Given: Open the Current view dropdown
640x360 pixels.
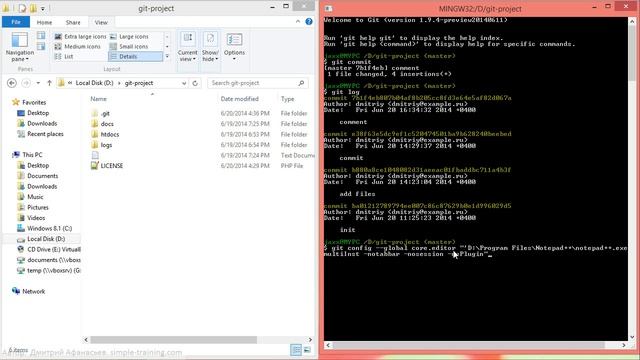Looking at the screenshot, I should [x=187, y=47].
